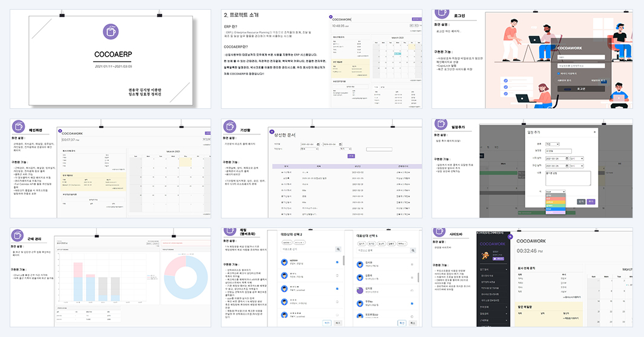Click the search magnifier in right chat panel
The width and height of the screenshot is (644, 337).
tap(413, 250)
